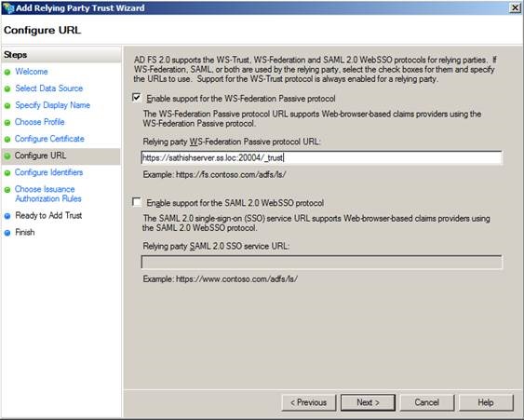This screenshot has height=420, width=524.
Task: Click the Next button
Action: 368,402
